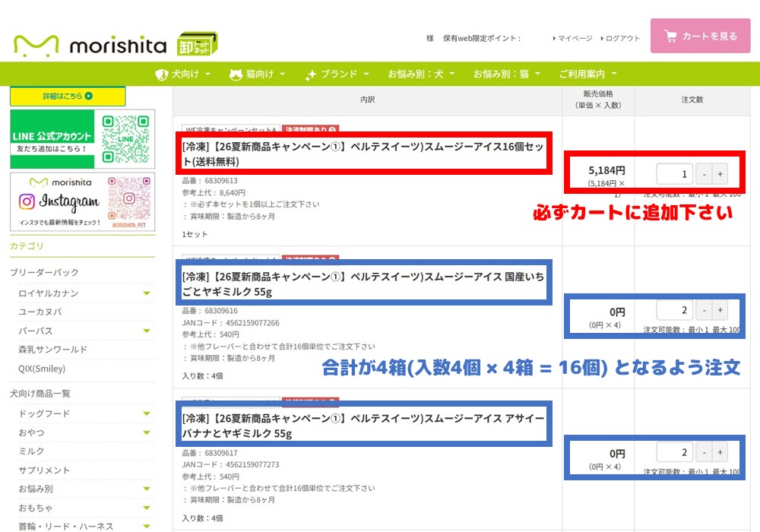This screenshot has width=760, height=532.
Task: Click the LINE 公式アカウント banner
Action: point(82,139)
